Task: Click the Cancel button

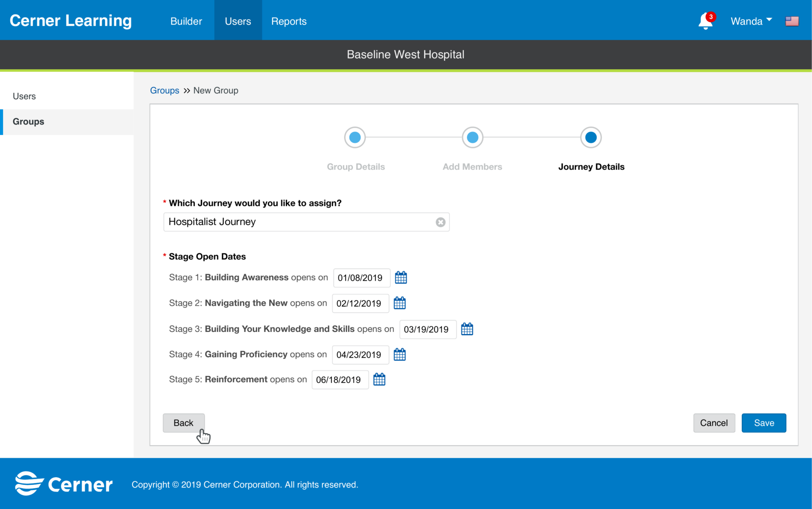Action: [x=714, y=423]
